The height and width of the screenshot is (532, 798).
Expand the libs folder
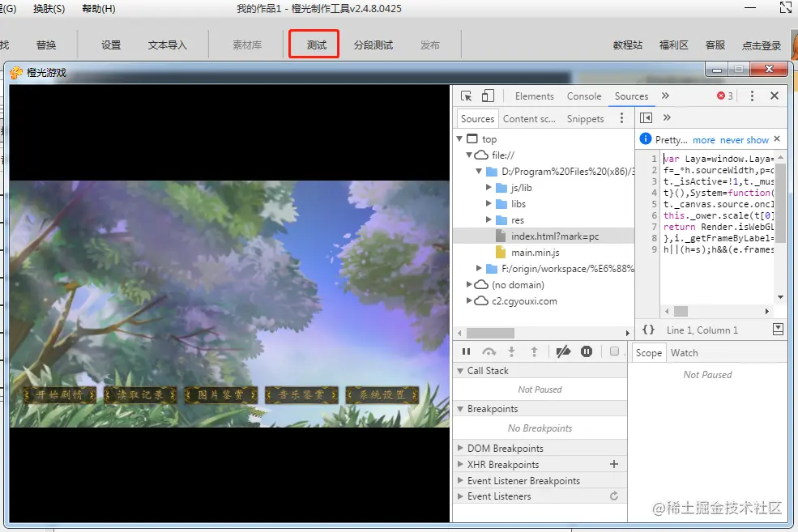point(489,203)
